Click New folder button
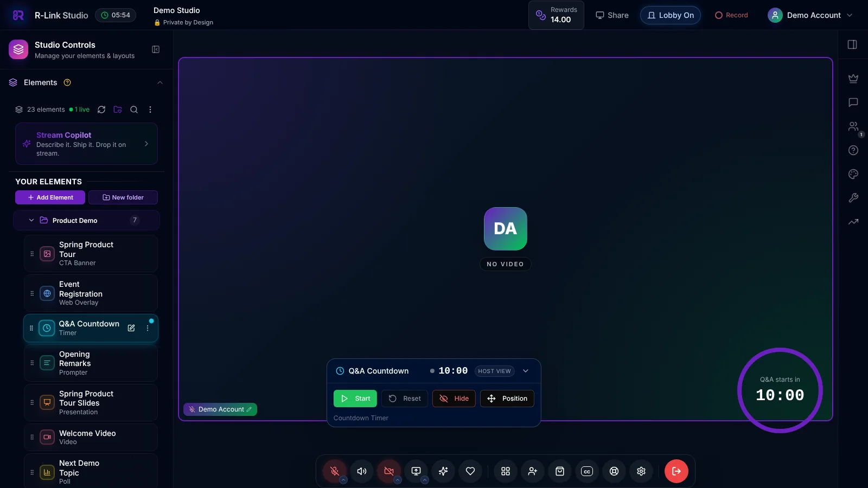868x488 pixels. 123,197
